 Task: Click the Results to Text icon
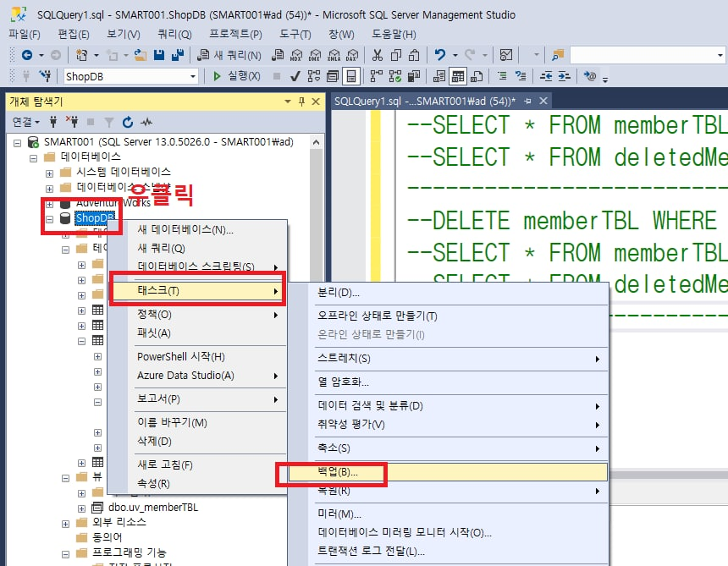click(439, 76)
